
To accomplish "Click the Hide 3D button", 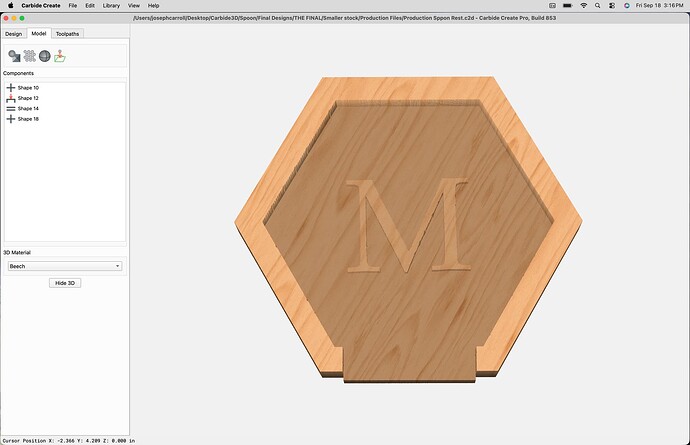I will coord(65,283).
